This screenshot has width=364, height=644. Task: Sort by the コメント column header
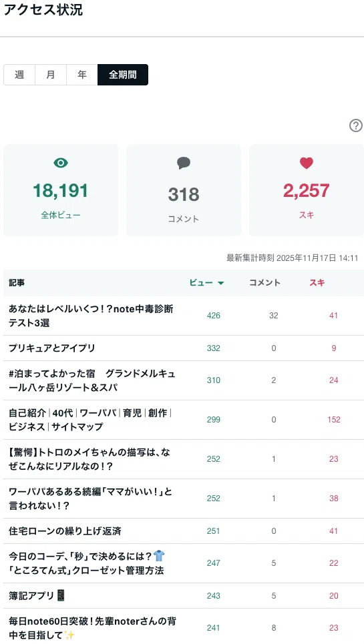click(x=265, y=282)
